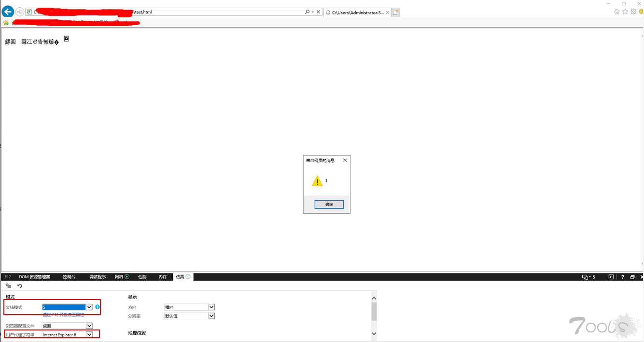Click the garbled text on the page

(32, 42)
